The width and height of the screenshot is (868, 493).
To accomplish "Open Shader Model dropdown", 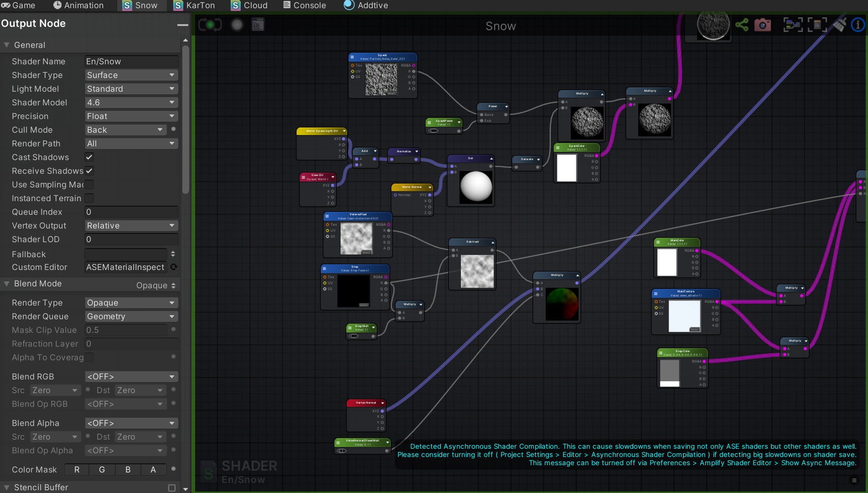I will (131, 103).
